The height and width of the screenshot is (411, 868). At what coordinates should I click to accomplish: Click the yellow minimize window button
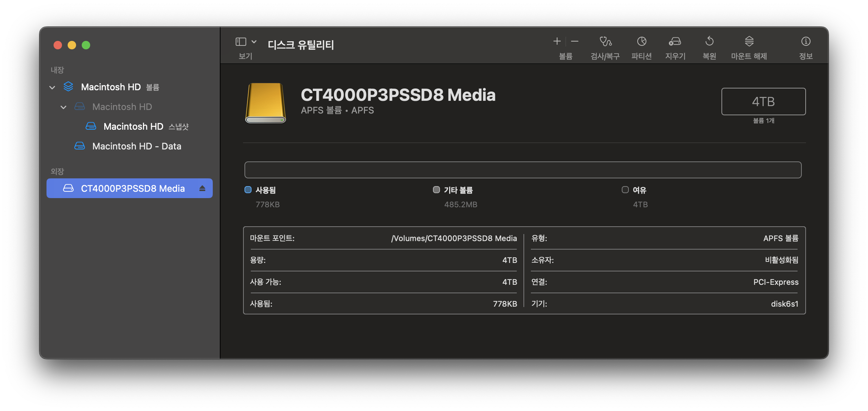click(x=72, y=45)
